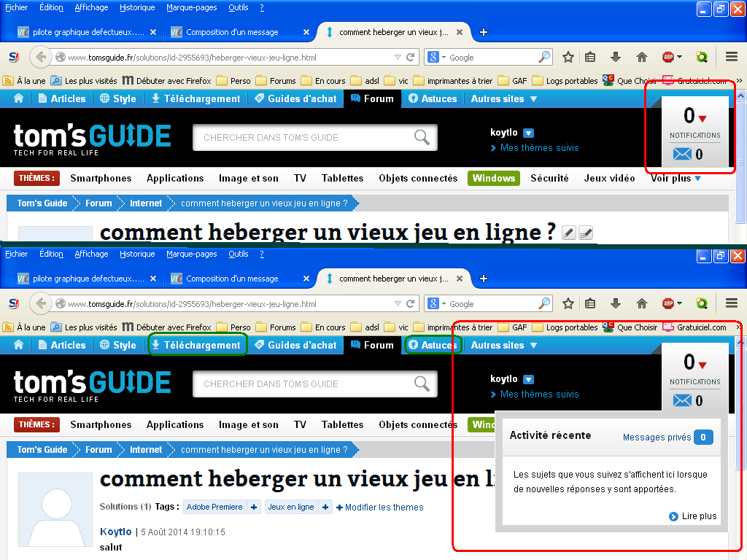Open a new tab in lower window
Screen dimensions: 747x560
coord(484,279)
